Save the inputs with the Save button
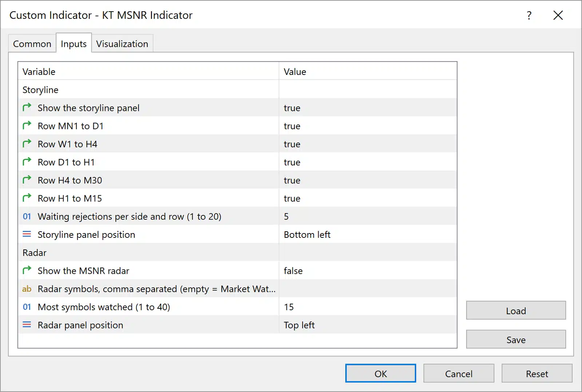 tap(516, 340)
